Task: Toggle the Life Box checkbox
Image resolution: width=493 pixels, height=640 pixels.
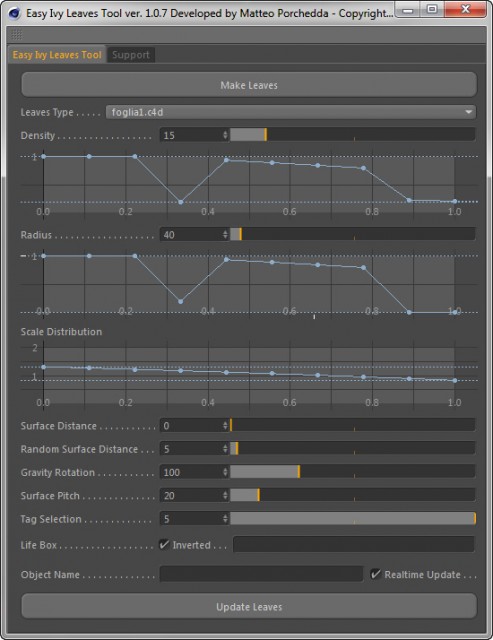Action: coord(164,544)
